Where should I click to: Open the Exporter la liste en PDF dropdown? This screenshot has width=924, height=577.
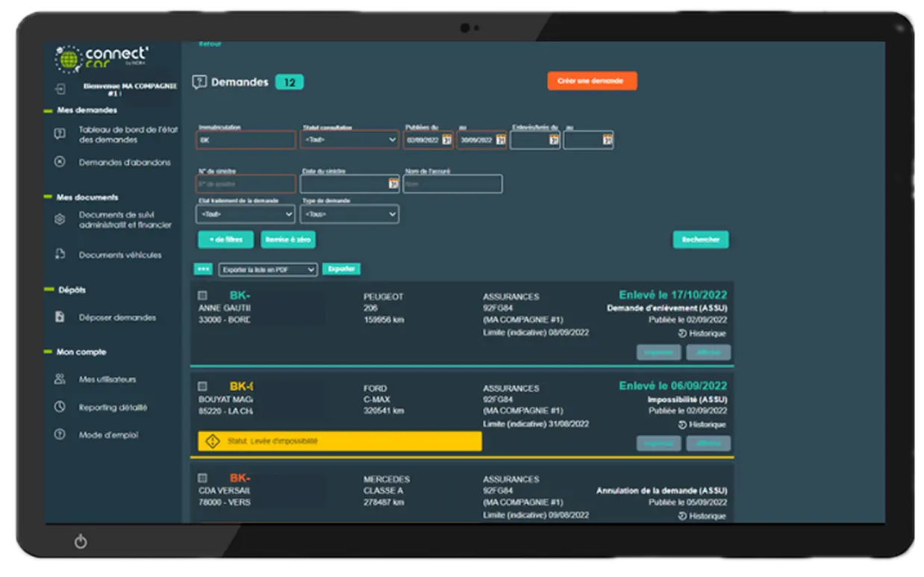[268, 269]
